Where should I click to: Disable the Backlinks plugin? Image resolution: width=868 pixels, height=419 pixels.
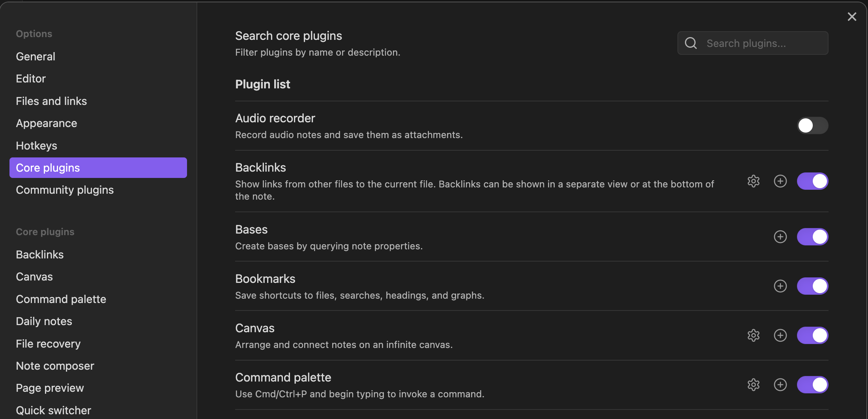812,181
